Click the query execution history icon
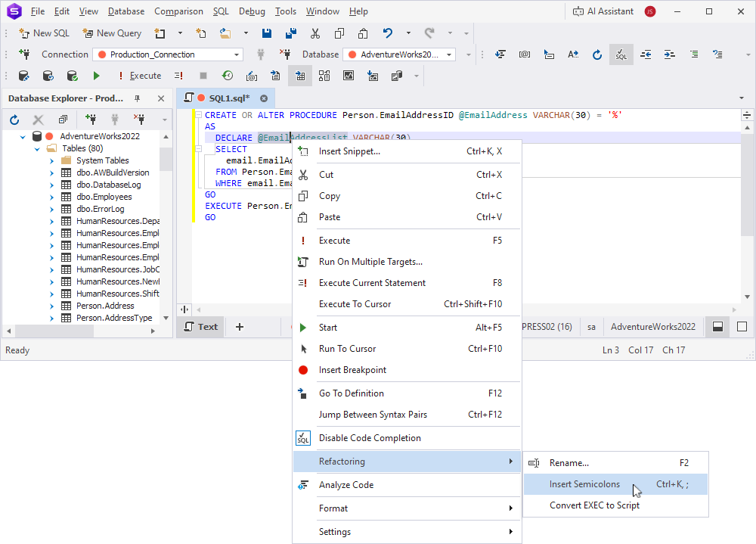Viewport: 756px width, 544px height. point(226,76)
